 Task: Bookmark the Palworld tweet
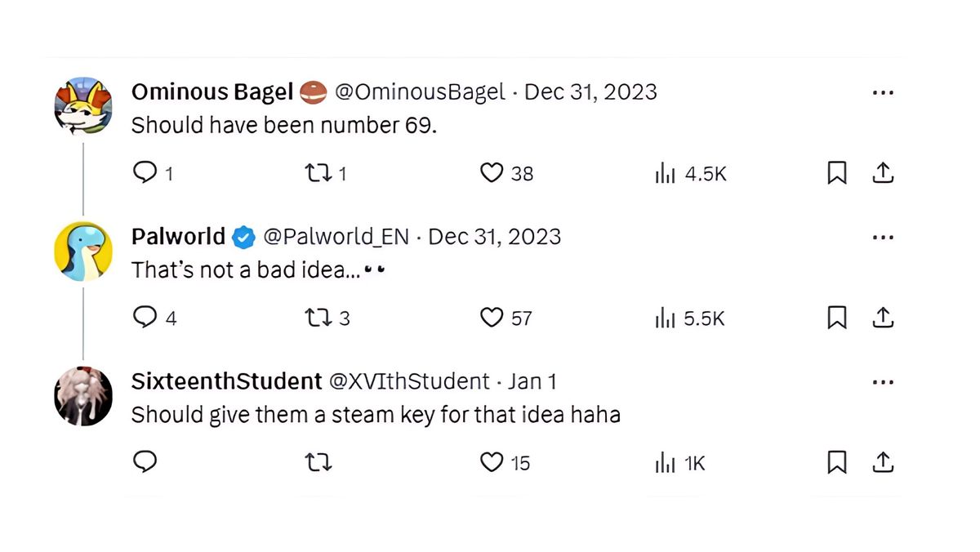(837, 318)
